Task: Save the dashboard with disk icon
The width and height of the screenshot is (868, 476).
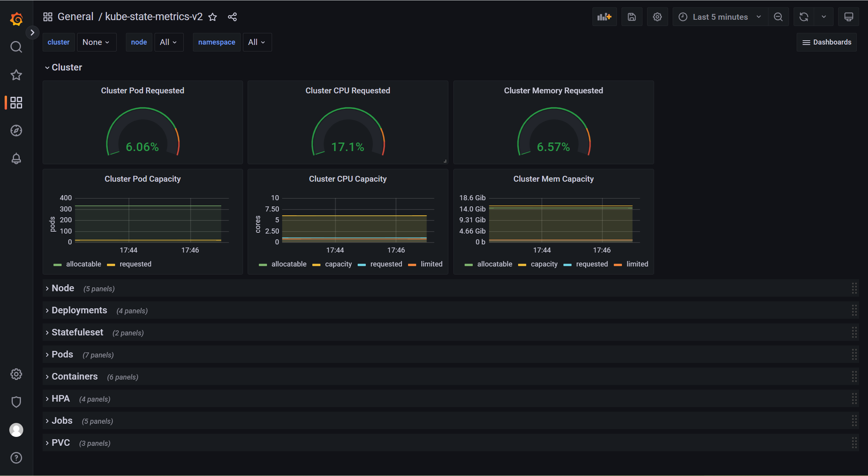Action: pos(632,17)
